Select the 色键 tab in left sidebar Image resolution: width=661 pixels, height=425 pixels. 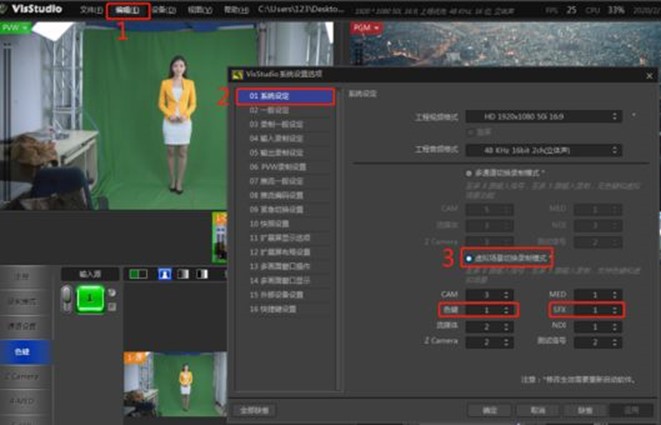coord(22,350)
